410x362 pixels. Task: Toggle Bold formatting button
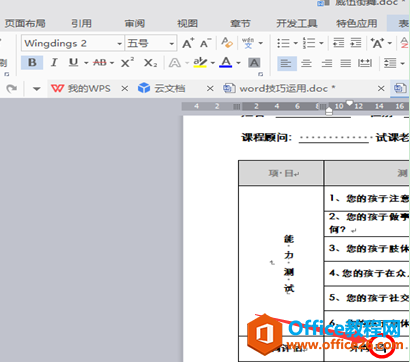tap(32, 63)
